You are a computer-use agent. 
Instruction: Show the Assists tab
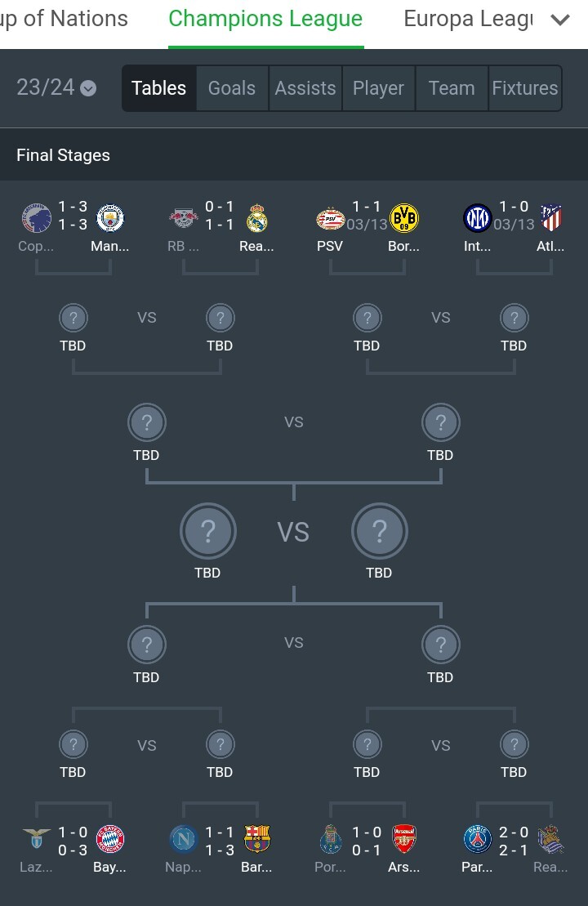point(305,88)
